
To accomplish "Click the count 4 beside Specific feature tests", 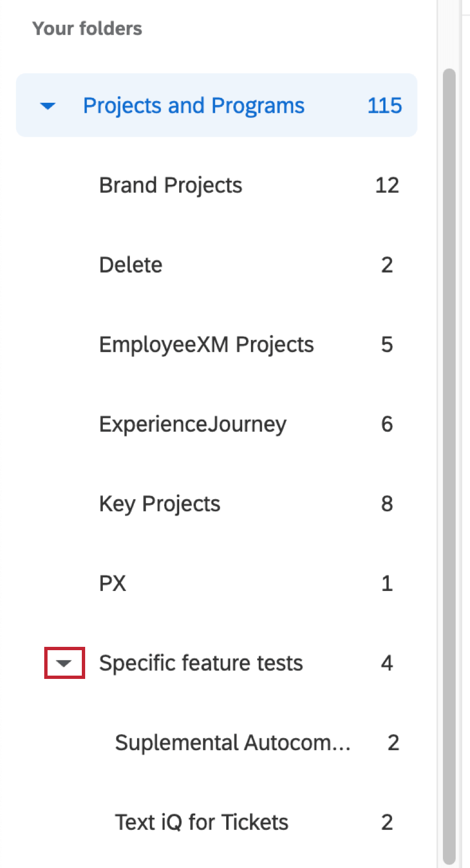I will 387,662.
